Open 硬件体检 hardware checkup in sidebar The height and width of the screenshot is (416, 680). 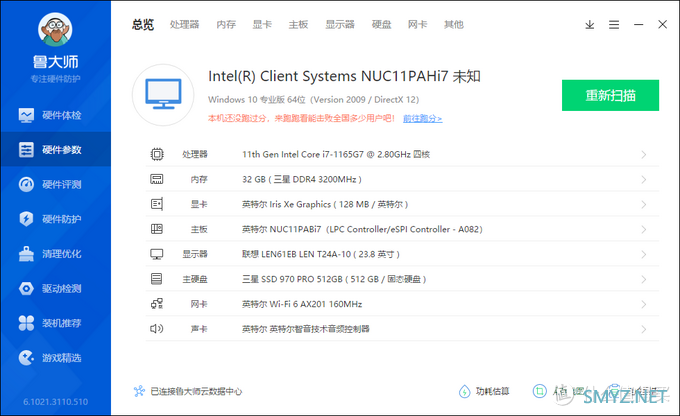coord(56,115)
